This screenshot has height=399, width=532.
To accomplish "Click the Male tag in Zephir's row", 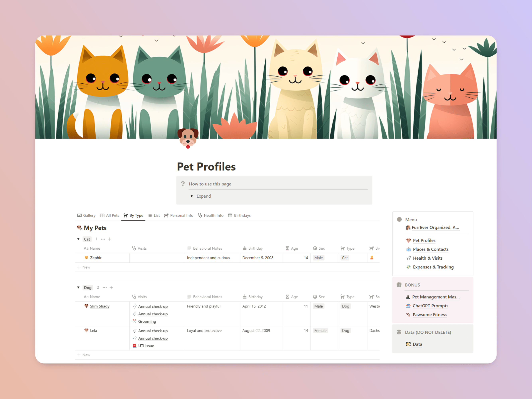I will pyautogui.click(x=318, y=258).
